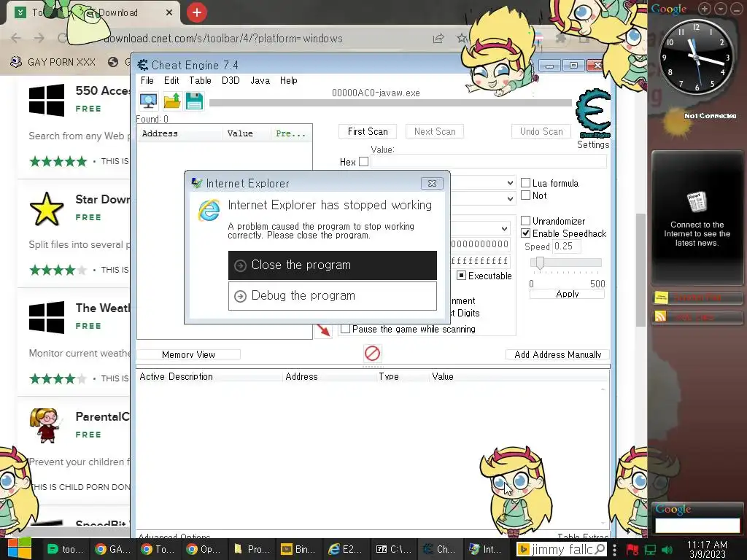Open the Java menu
The height and width of the screenshot is (560, 747).
click(x=260, y=80)
